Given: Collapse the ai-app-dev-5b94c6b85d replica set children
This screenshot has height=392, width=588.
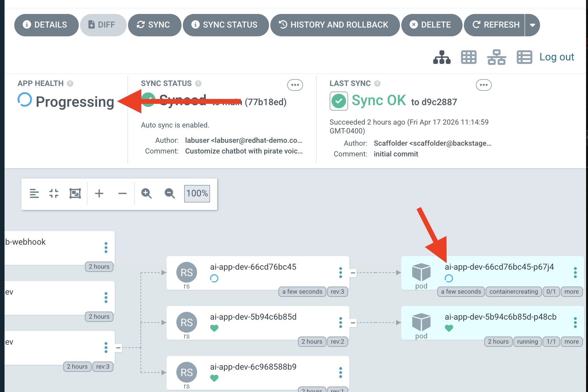Looking at the screenshot, I should point(353,323).
